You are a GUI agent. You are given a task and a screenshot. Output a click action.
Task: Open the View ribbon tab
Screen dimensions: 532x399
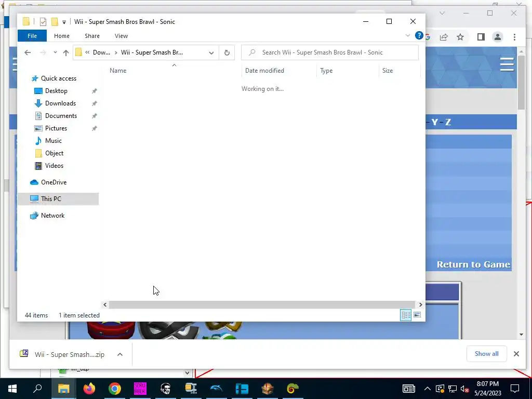(121, 36)
